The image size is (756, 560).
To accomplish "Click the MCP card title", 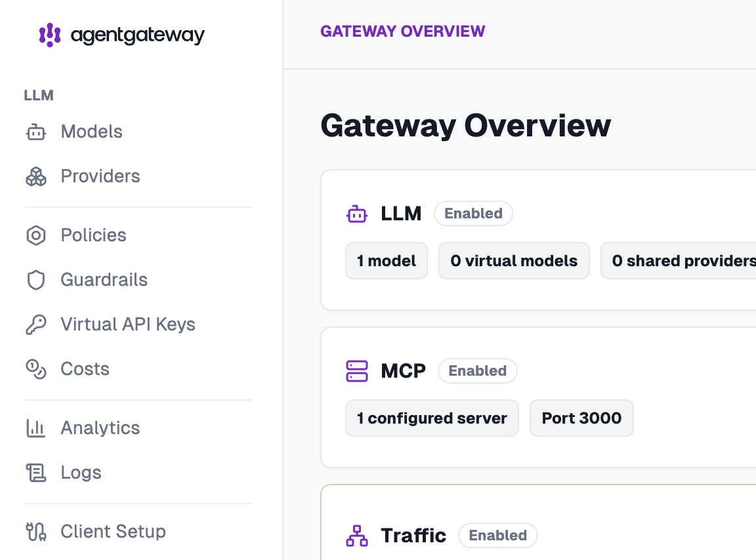I will click(x=404, y=371).
